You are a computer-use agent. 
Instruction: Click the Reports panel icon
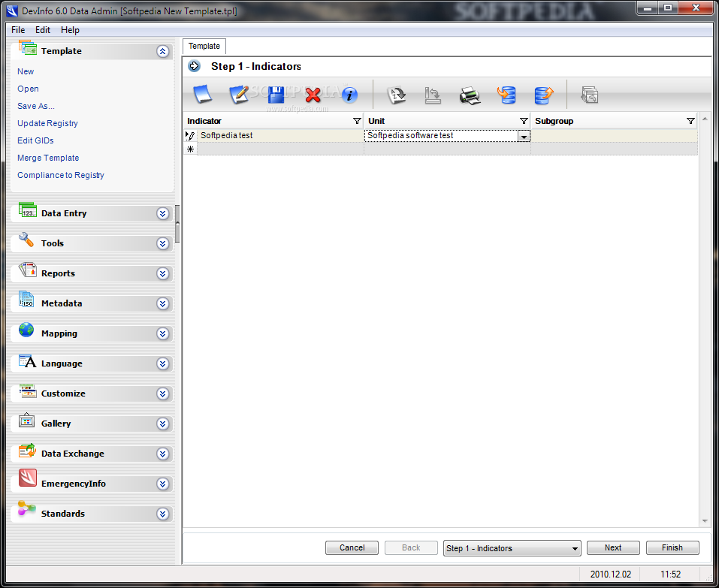tap(28, 270)
